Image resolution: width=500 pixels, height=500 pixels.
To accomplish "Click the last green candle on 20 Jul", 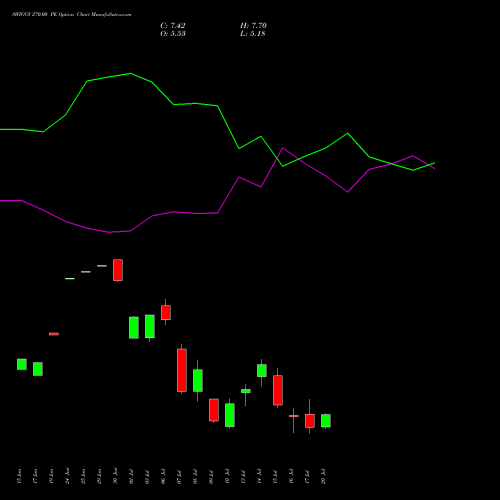I will [326, 421].
